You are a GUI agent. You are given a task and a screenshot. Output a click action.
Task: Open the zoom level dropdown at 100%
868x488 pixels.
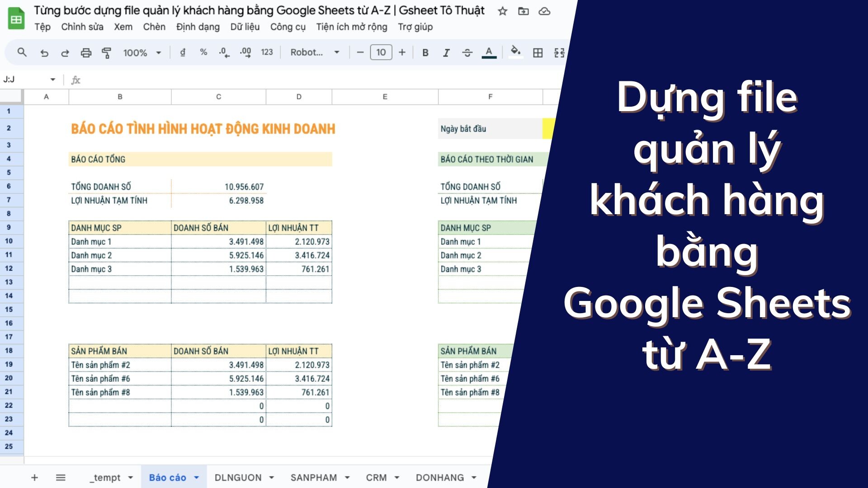click(141, 52)
